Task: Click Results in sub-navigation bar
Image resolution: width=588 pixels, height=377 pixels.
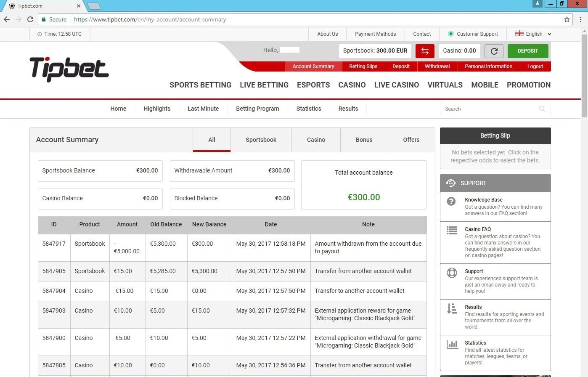Action: (x=348, y=109)
